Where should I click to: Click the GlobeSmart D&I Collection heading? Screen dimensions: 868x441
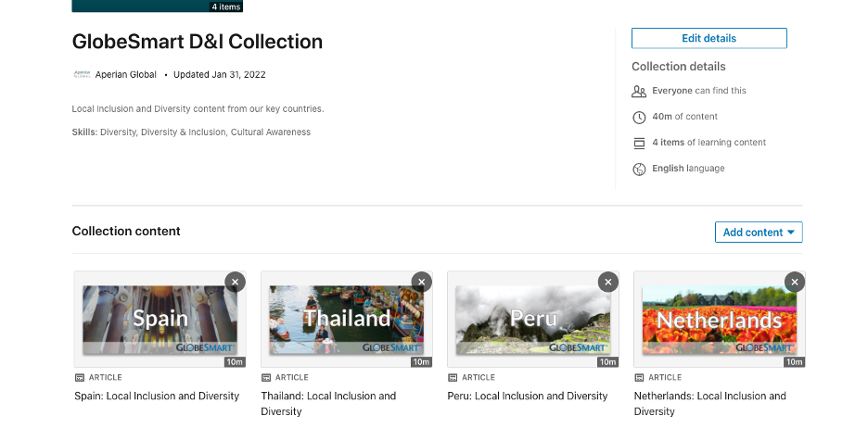[x=198, y=42]
